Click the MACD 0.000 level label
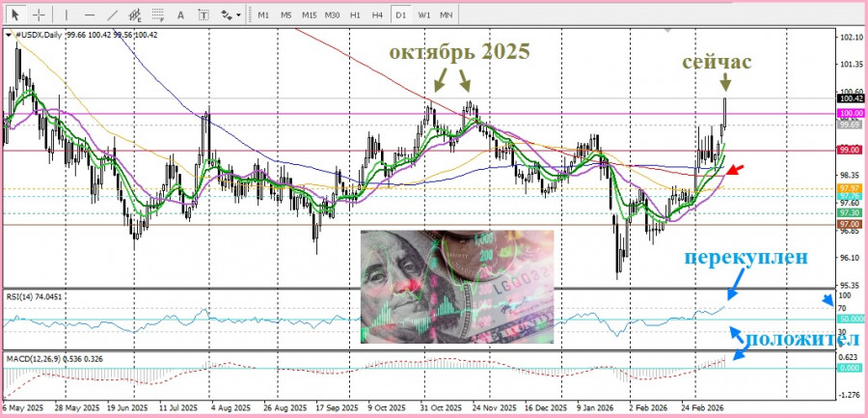This screenshot has height=418, width=868. tap(851, 368)
